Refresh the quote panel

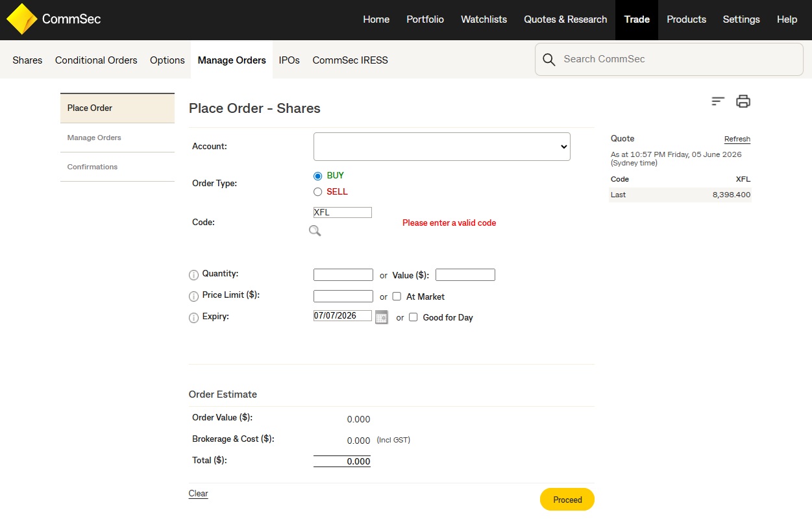pos(737,139)
